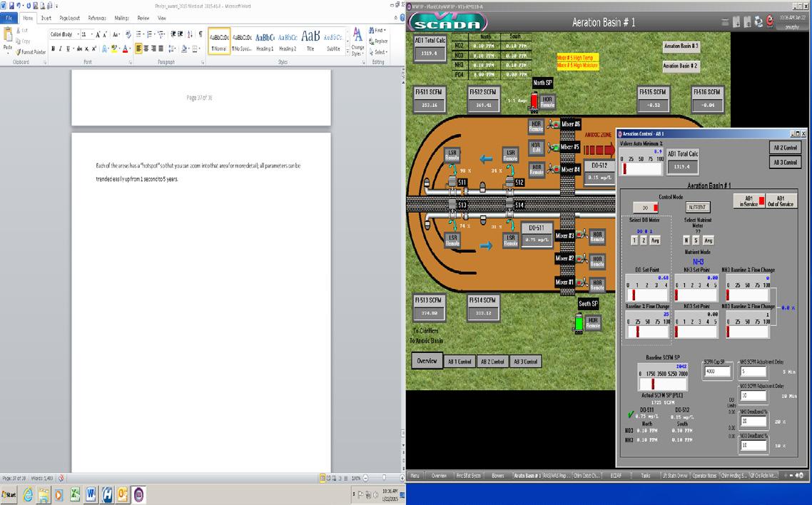
Task: Select DO meter Avg button
Action: [656, 240]
